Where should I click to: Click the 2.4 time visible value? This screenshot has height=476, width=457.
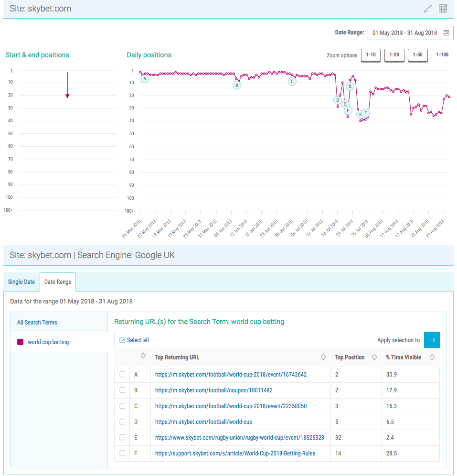point(390,438)
